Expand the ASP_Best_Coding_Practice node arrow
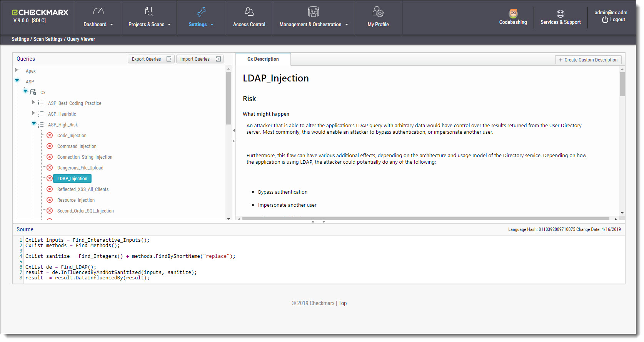The width and height of the screenshot is (644, 342). 34,102
